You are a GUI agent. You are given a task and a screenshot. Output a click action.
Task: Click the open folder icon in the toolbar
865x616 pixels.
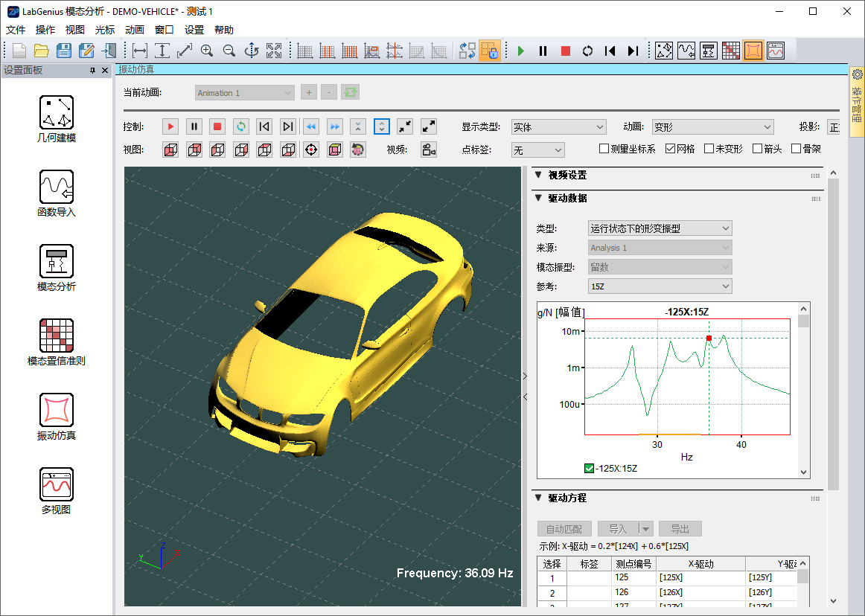tap(42, 51)
